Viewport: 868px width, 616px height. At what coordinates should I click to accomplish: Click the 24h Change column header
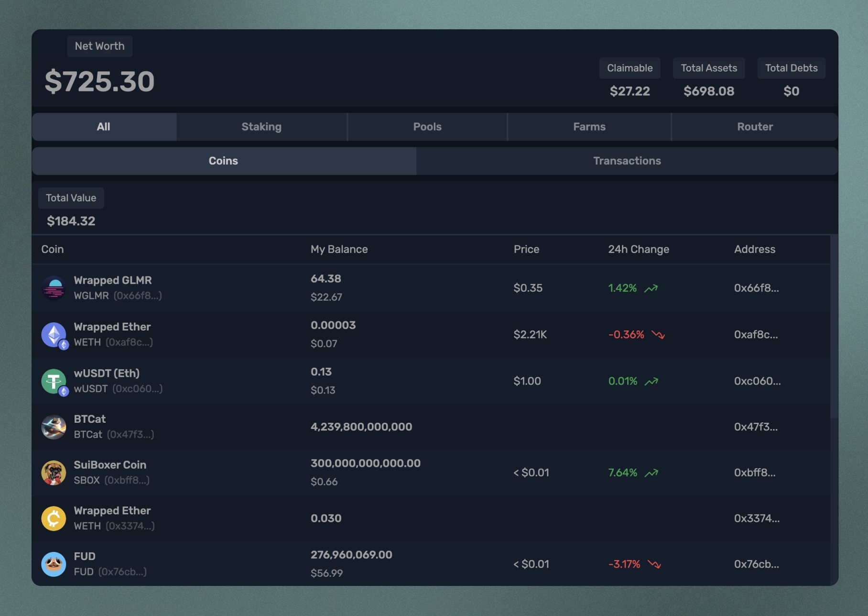click(638, 249)
